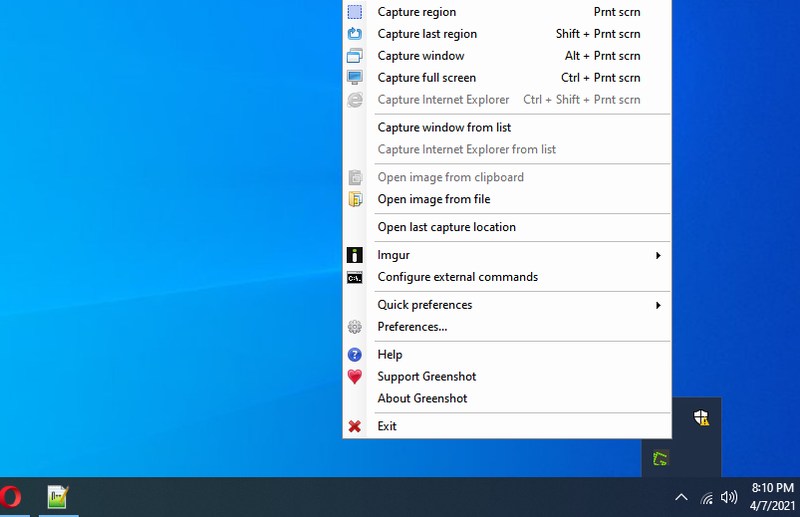The image size is (800, 517).
Task: Click the red X Exit icon
Action: tap(355, 426)
